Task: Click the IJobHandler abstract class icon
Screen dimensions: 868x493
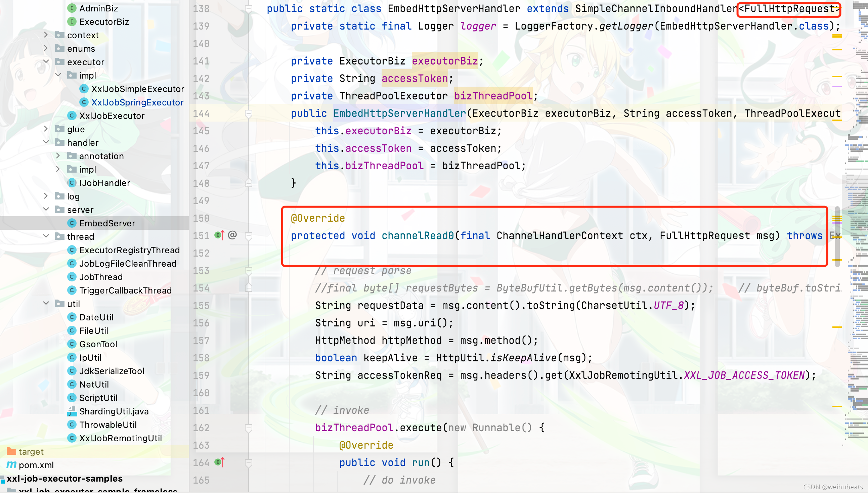Action: coord(72,183)
